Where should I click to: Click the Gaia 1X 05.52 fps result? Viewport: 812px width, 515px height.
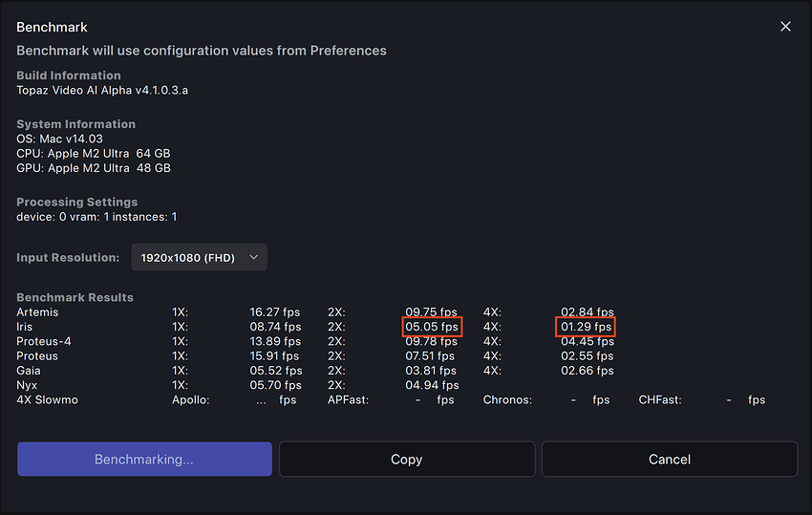[x=275, y=371]
